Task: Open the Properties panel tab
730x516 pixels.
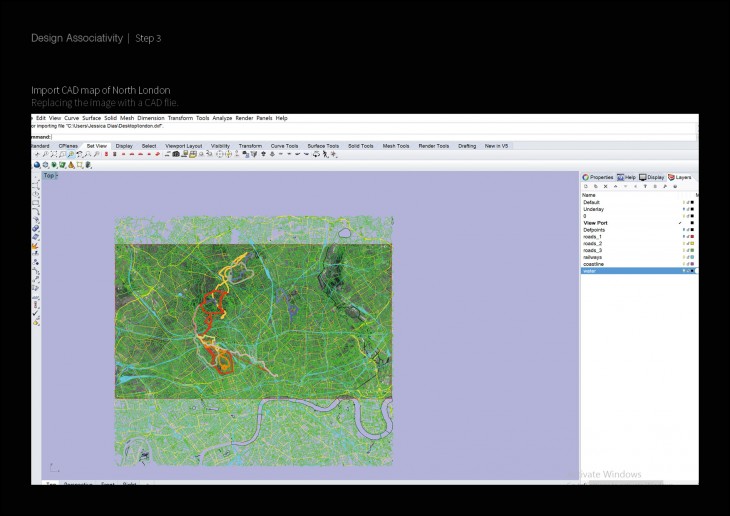Action: 598,177
